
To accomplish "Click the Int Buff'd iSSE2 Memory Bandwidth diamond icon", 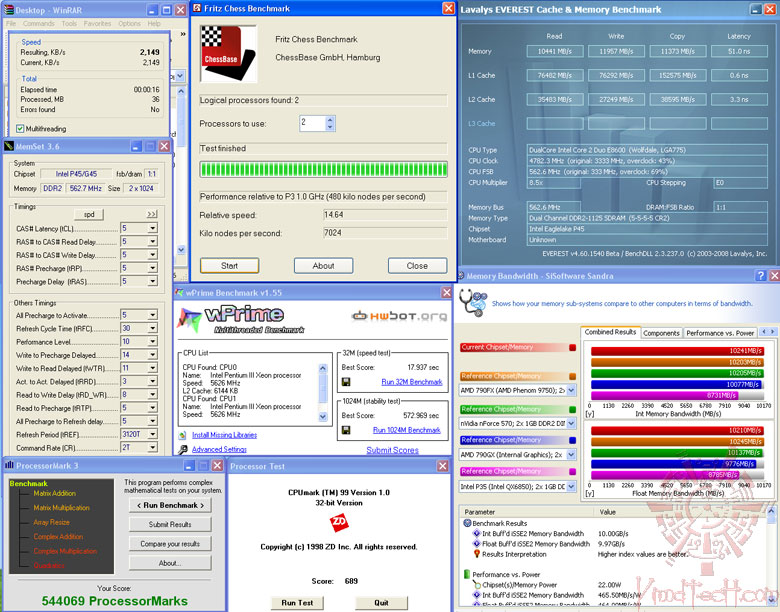I will pos(477,533).
